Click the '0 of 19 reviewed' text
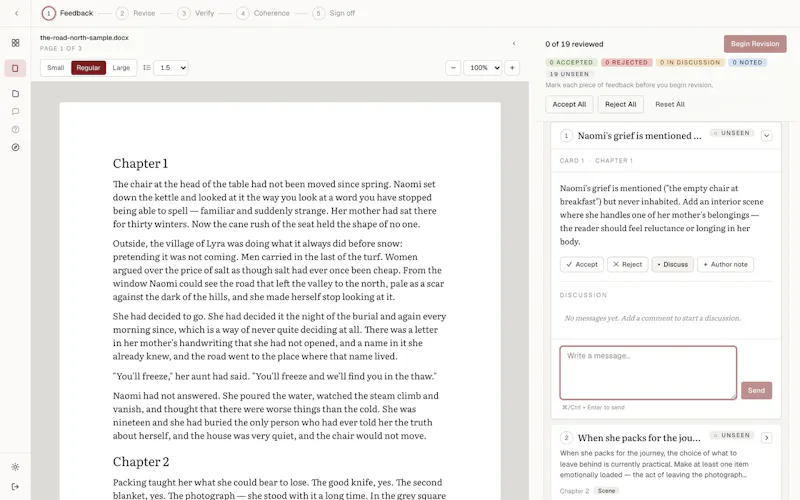This screenshot has width=800, height=500. click(574, 44)
